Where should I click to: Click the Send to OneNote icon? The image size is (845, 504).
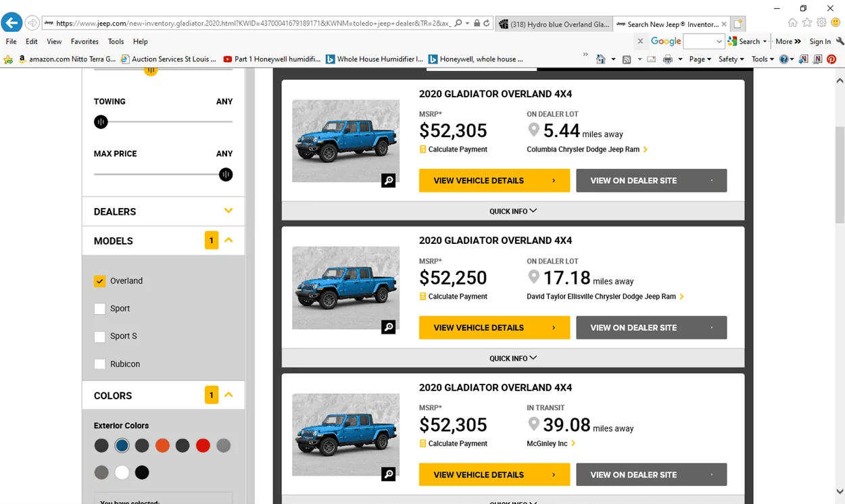point(803,59)
